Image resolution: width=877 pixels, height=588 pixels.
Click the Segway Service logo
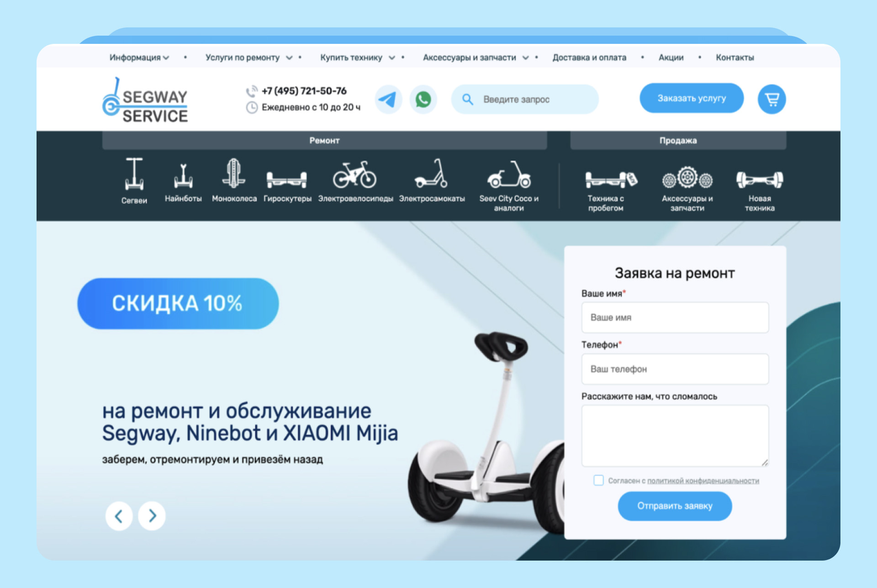(145, 100)
